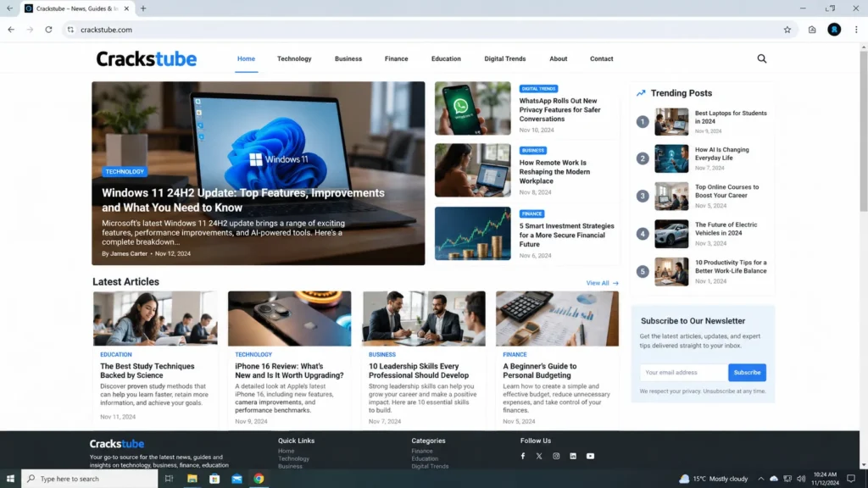Click the DIGITAL TRENDS category badge
The width and height of the screenshot is (868, 488).
coord(538,88)
